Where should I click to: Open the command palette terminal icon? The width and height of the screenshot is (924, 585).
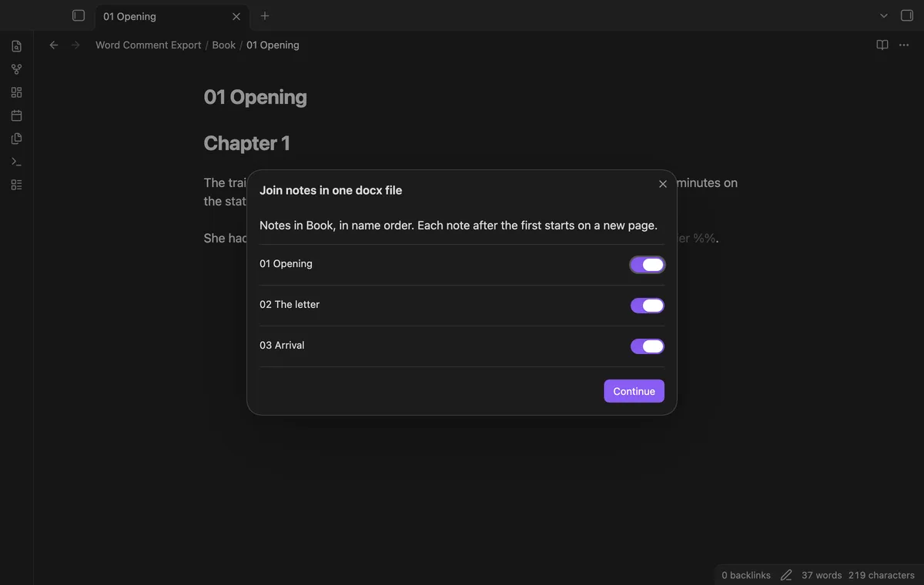pos(16,162)
